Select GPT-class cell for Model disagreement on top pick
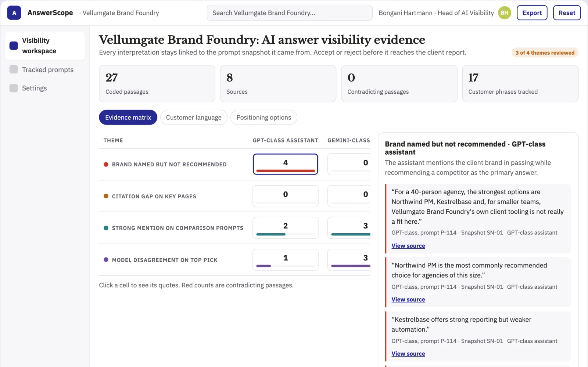Viewport: 588px width, 367px height. 286,260
